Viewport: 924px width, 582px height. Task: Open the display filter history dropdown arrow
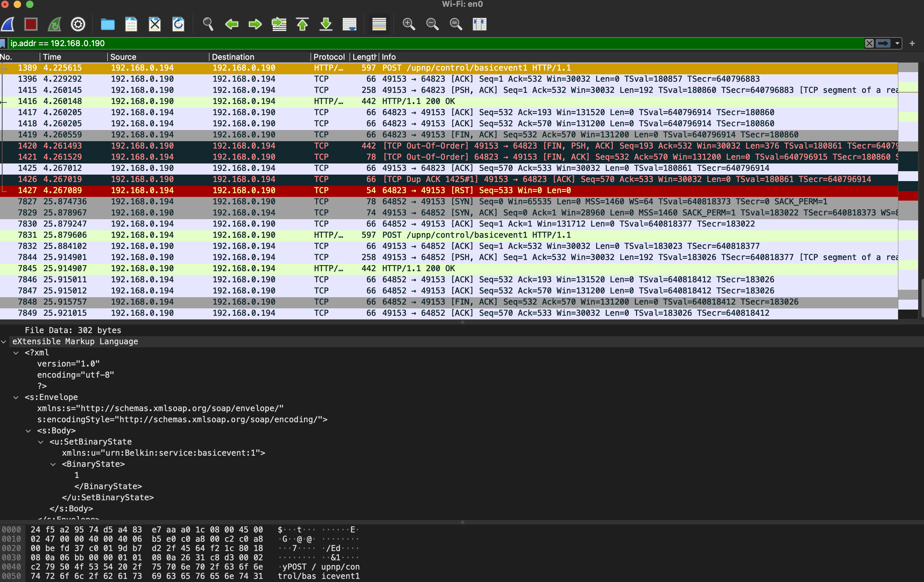pos(897,43)
